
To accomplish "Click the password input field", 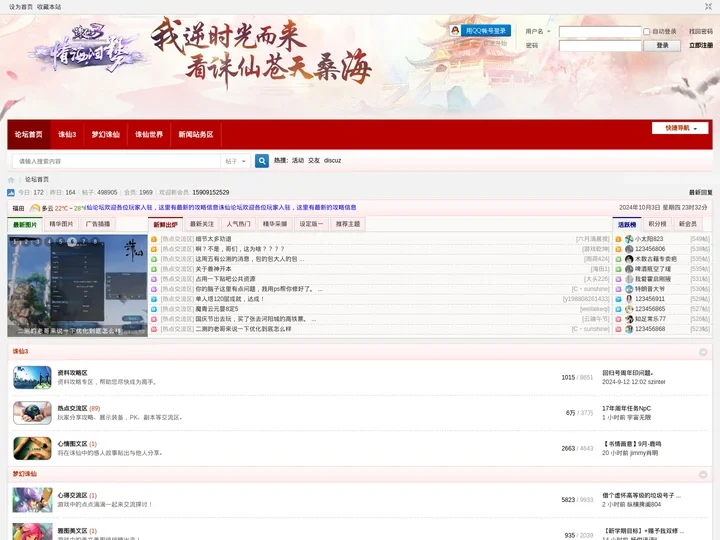I will [x=600, y=45].
